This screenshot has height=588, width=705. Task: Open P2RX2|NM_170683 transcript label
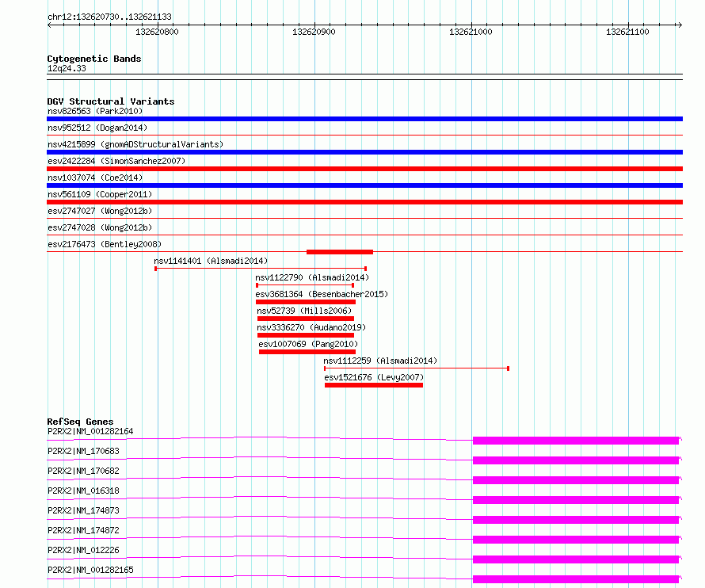[x=84, y=451]
